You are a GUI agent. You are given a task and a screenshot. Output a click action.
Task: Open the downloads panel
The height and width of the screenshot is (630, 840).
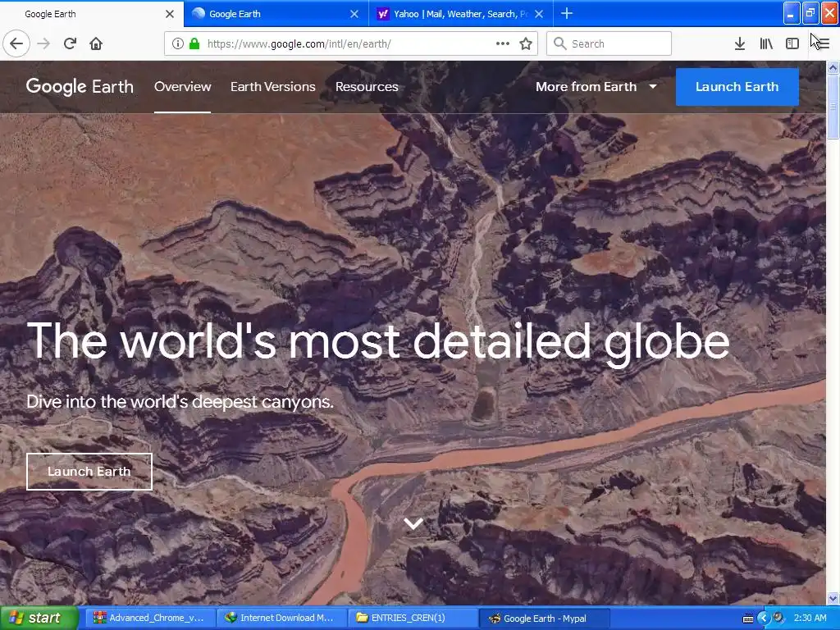click(x=740, y=44)
